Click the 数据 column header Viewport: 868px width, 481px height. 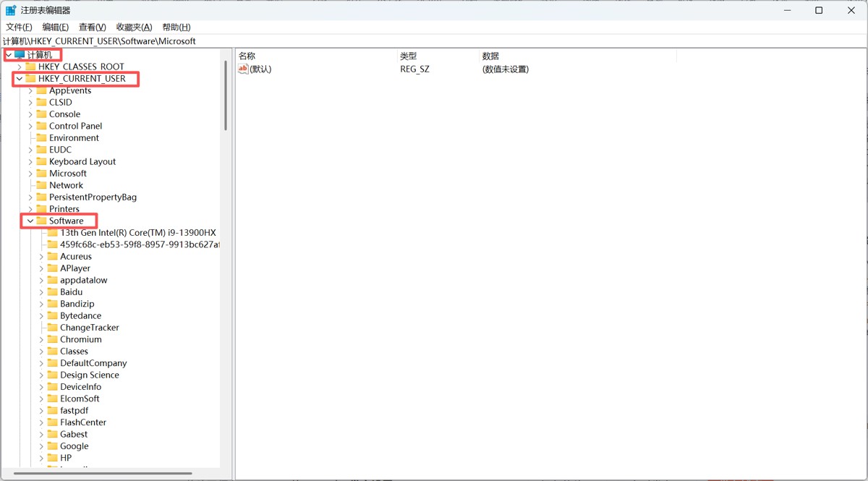click(x=578, y=56)
